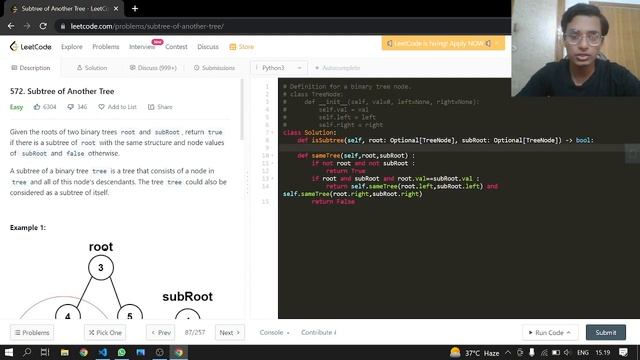Open the notification center icon
The height and width of the screenshot is (360, 640).
[x=623, y=353]
